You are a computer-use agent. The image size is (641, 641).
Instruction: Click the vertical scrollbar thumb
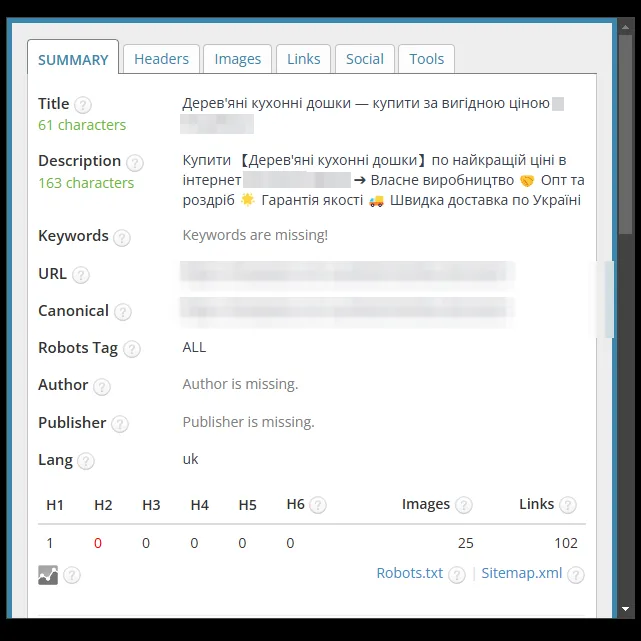point(625,135)
